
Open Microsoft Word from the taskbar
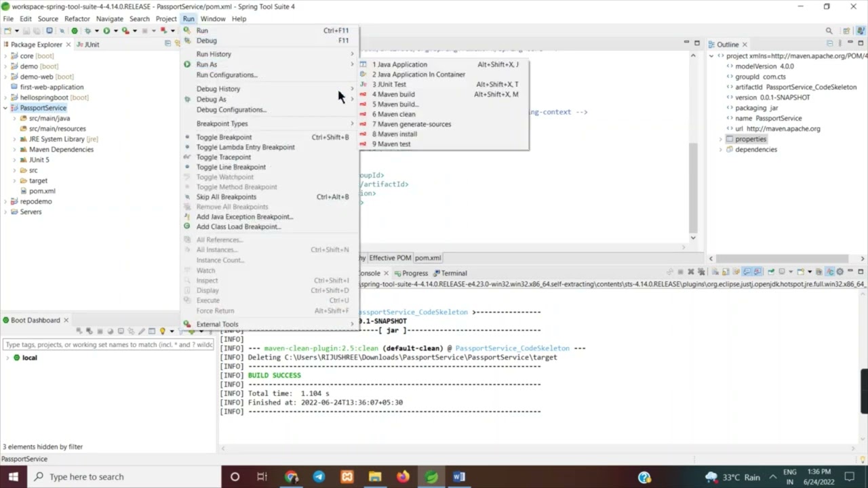(459, 476)
